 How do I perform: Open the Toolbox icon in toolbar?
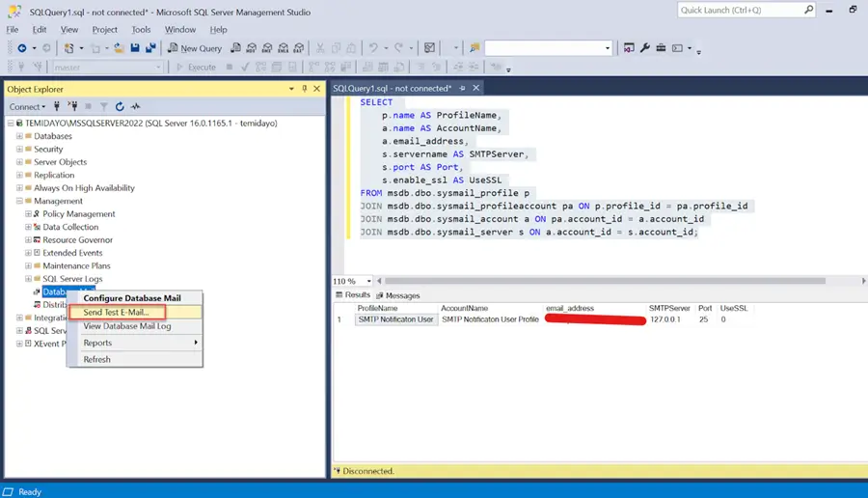pos(661,48)
